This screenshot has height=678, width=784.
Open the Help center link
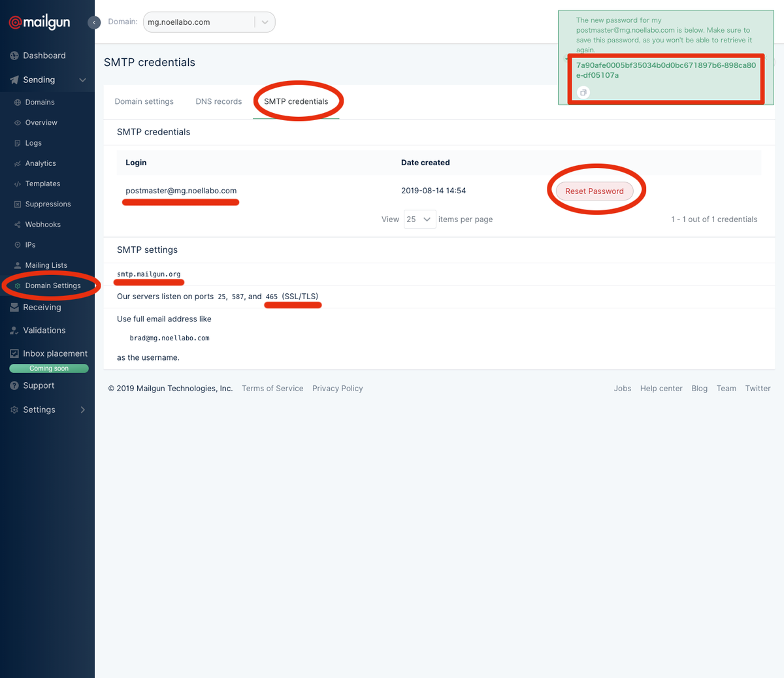point(661,389)
